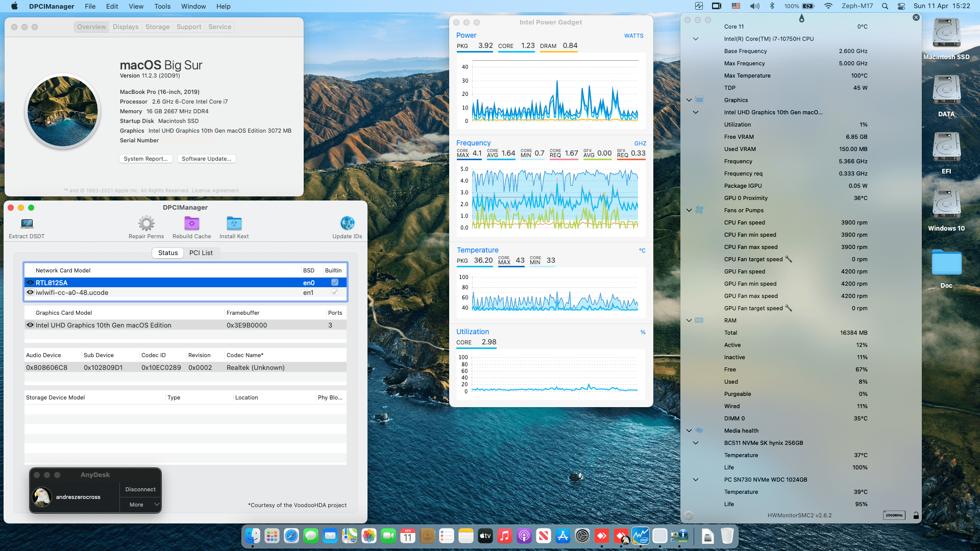Open the License Agreement link

click(x=215, y=191)
